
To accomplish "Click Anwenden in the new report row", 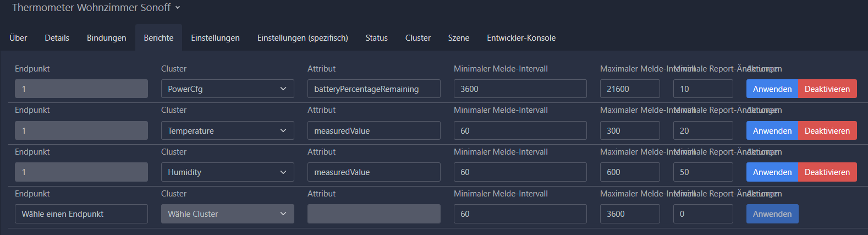I will [x=772, y=214].
